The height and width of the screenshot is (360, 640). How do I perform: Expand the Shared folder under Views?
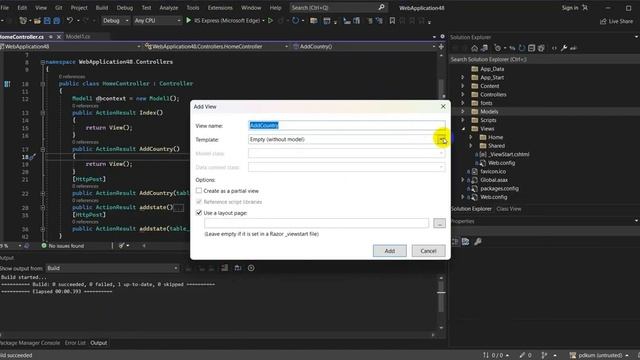click(471, 146)
